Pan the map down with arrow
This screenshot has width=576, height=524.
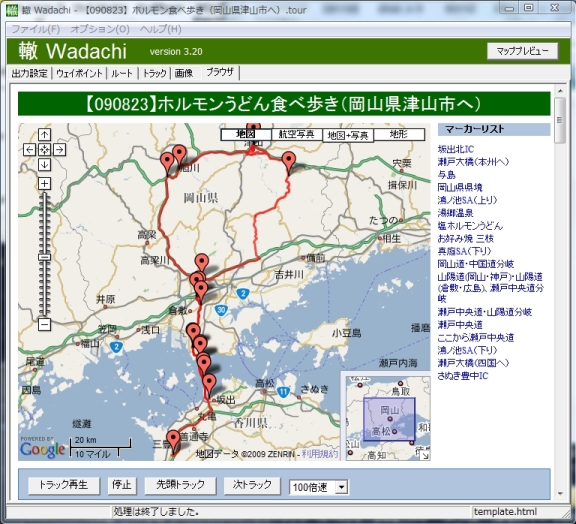[44, 165]
